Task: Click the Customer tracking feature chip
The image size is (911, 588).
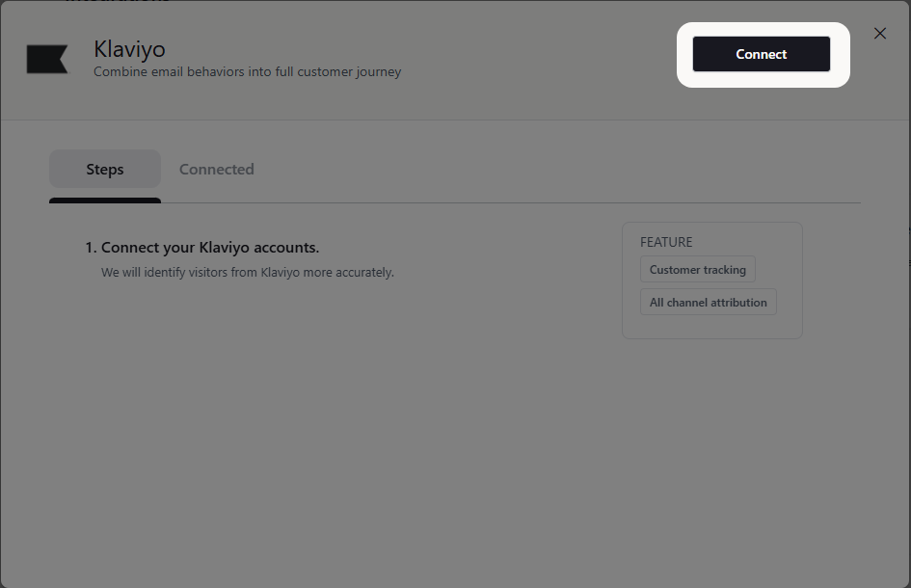Action: coord(697,269)
